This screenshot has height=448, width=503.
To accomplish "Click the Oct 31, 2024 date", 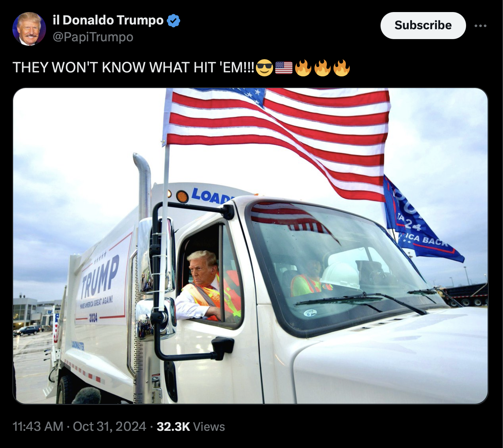I will click(110, 426).
